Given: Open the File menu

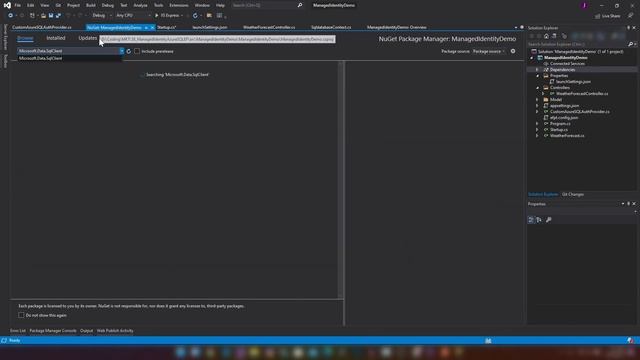Looking at the screenshot, I should point(18,5).
